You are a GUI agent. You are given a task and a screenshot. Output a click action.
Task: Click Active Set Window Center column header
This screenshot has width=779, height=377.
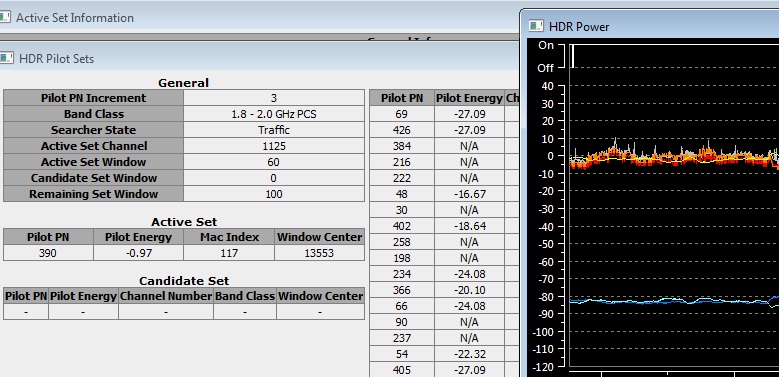[319, 237]
